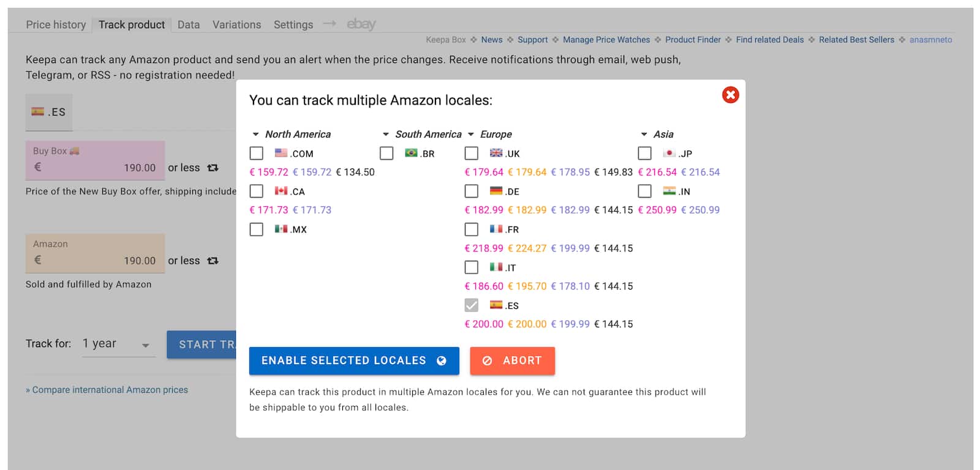Check the .DE locale checkbox
980x470 pixels.
472,191
